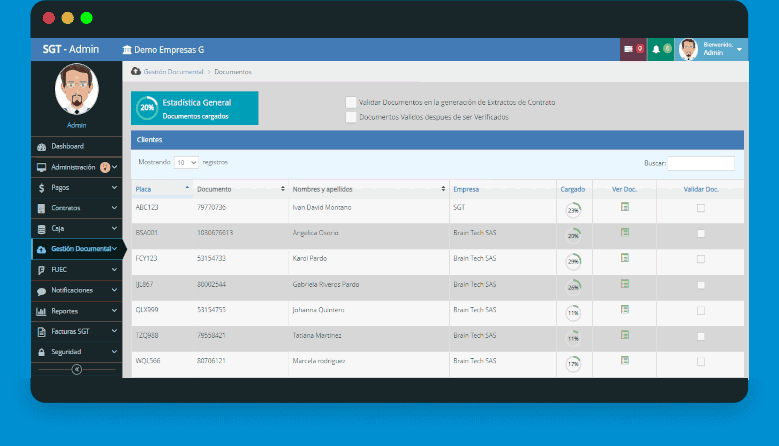The height and width of the screenshot is (446, 779).
Task: Click the mail messages icon in header
Action: click(x=629, y=49)
